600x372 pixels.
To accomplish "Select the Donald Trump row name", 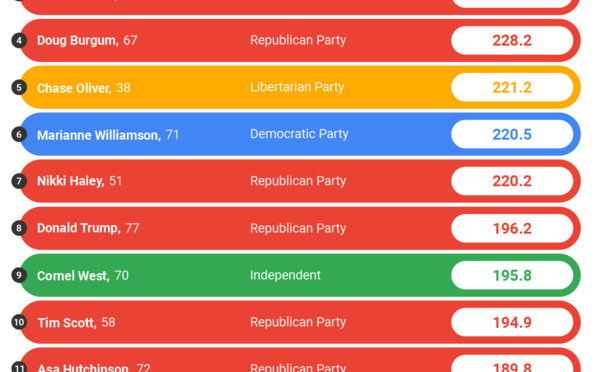I will click(x=78, y=228).
